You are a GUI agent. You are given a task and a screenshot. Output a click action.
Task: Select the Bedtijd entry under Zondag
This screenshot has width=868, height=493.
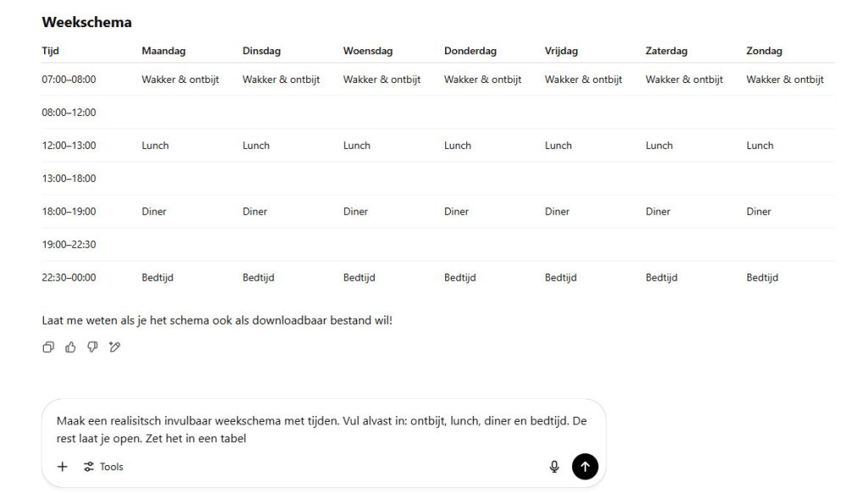click(761, 277)
